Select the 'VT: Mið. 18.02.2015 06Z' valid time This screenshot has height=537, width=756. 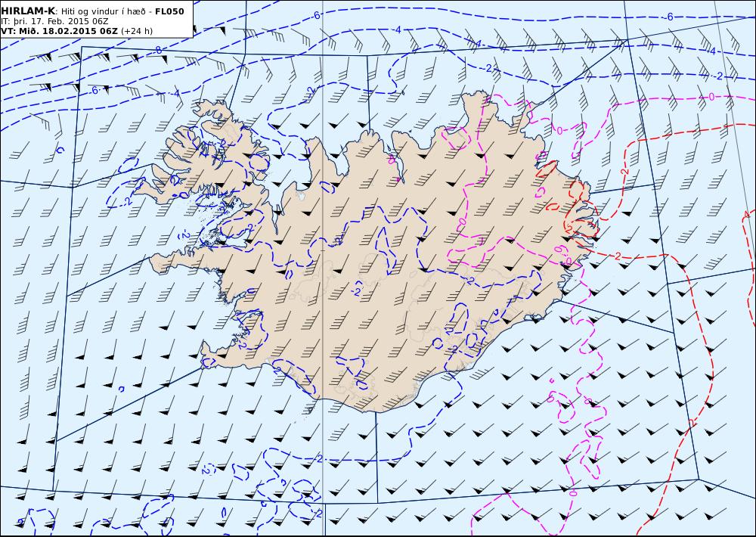[59, 31]
